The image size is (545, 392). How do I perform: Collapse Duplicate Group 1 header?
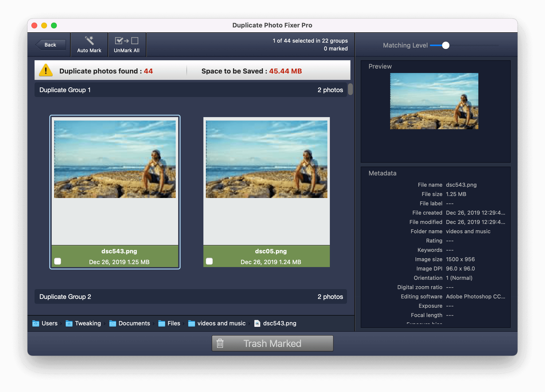(172, 90)
